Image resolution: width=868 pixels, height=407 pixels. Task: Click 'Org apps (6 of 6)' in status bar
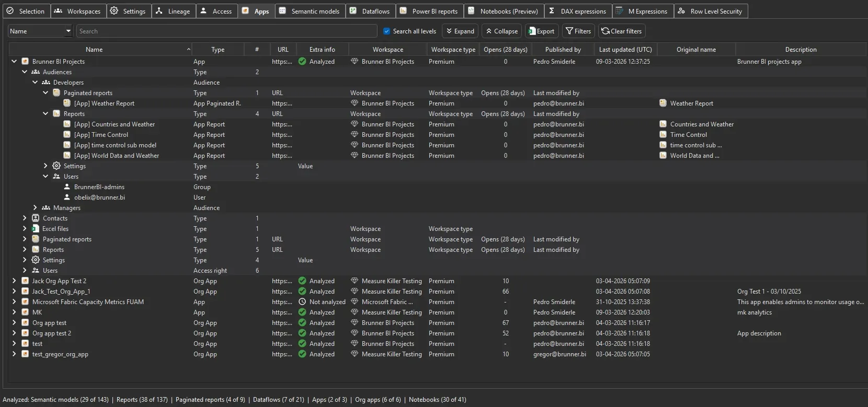(x=378, y=400)
